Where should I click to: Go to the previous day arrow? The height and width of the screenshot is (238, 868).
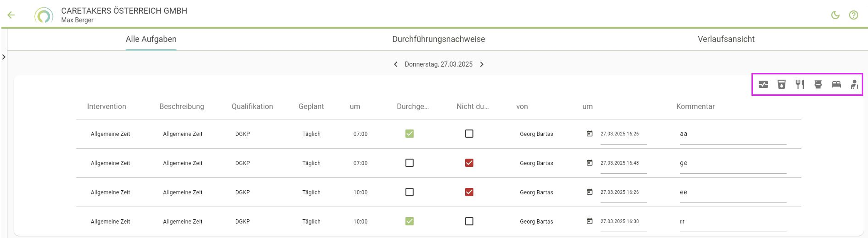pos(396,65)
